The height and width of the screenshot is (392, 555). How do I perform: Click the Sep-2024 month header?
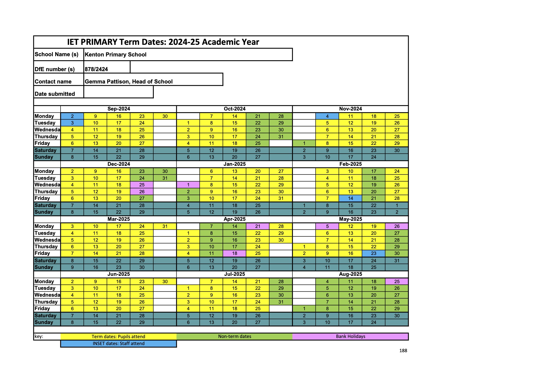(x=118, y=109)
